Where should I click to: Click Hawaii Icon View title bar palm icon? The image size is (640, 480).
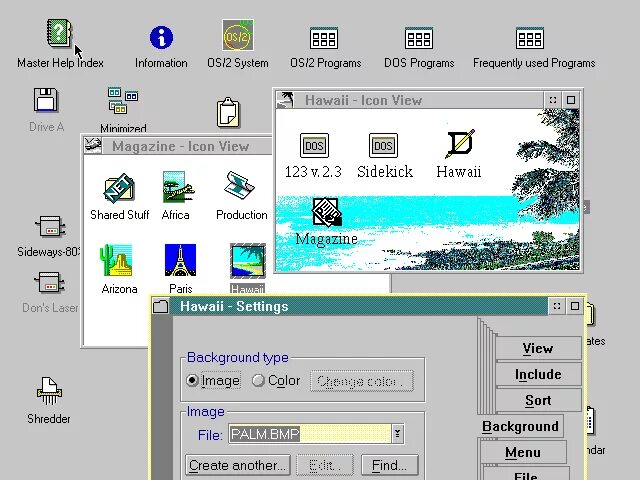tap(285, 100)
